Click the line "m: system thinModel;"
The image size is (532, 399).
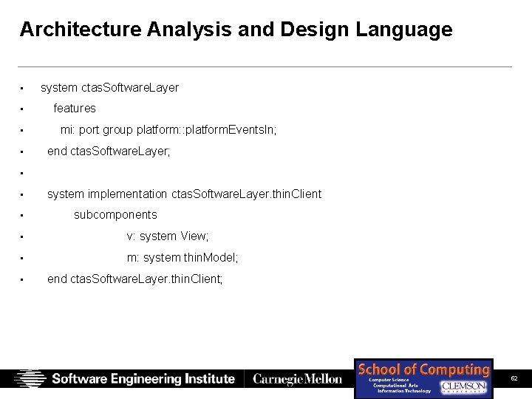click(x=183, y=258)
